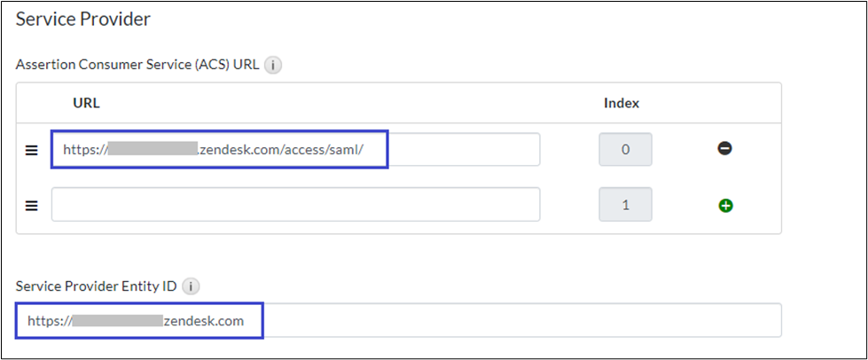Select the Index field showing 1
This screenshot has height=360, width=868.
click(x=625, y=205)
